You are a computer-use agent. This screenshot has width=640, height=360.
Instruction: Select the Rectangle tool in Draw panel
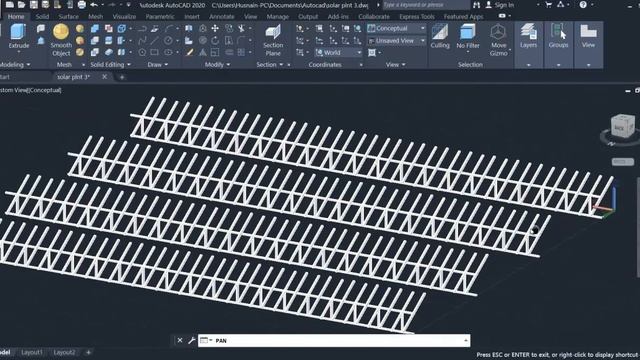154,52
